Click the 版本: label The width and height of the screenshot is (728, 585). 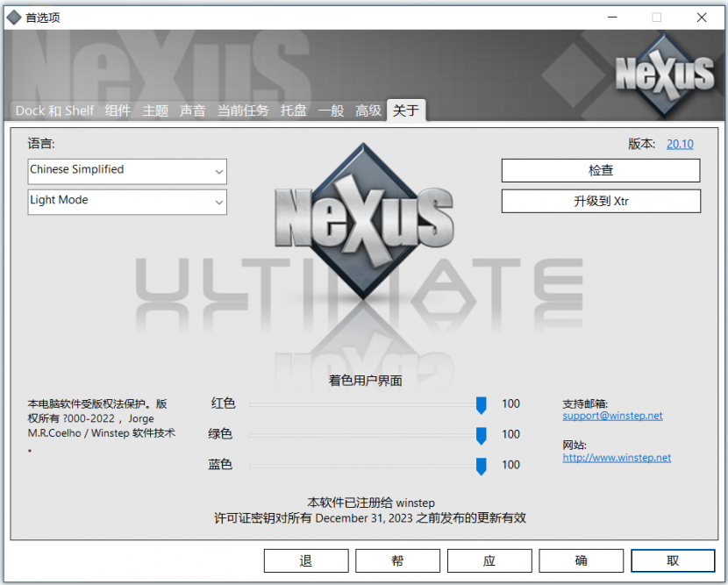[x=642, y=144]
